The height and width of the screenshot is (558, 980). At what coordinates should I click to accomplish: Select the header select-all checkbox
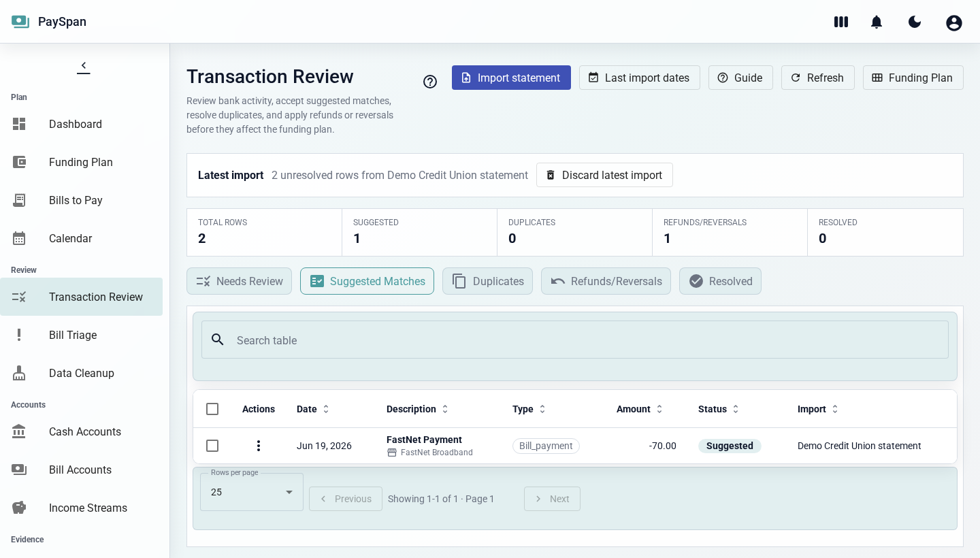pyautogui.click(x=212, y=409)
